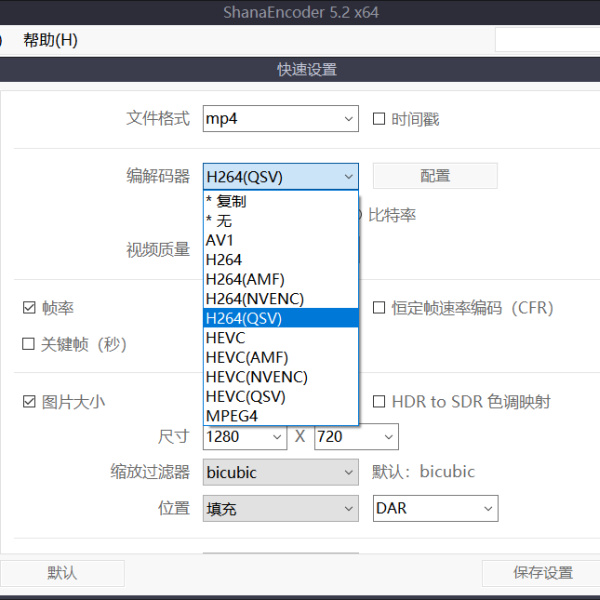Click the 保存设置 button

[541, 573]
